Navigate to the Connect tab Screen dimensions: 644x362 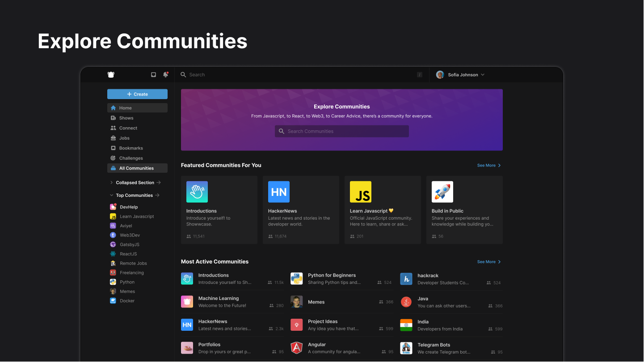coord(128,128)
